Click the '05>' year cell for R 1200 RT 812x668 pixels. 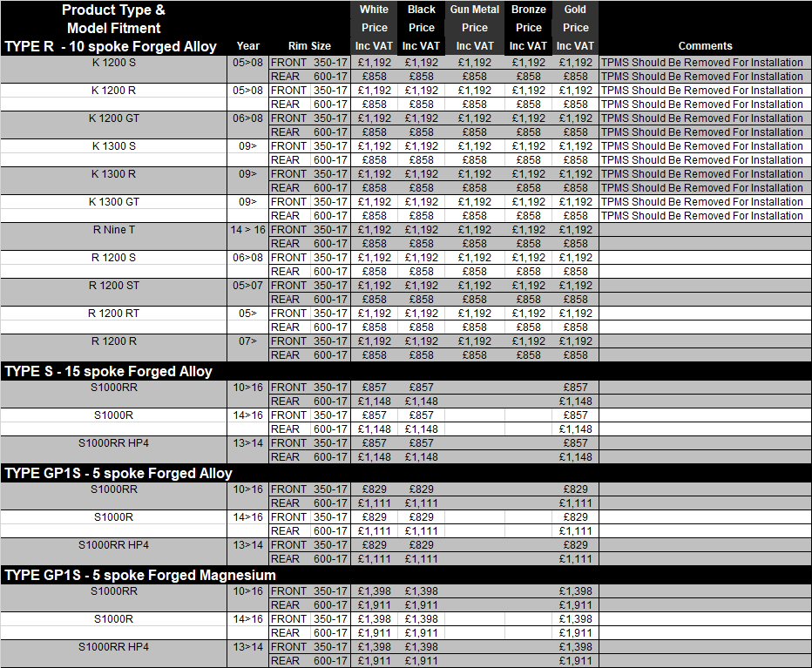[247, 314]
